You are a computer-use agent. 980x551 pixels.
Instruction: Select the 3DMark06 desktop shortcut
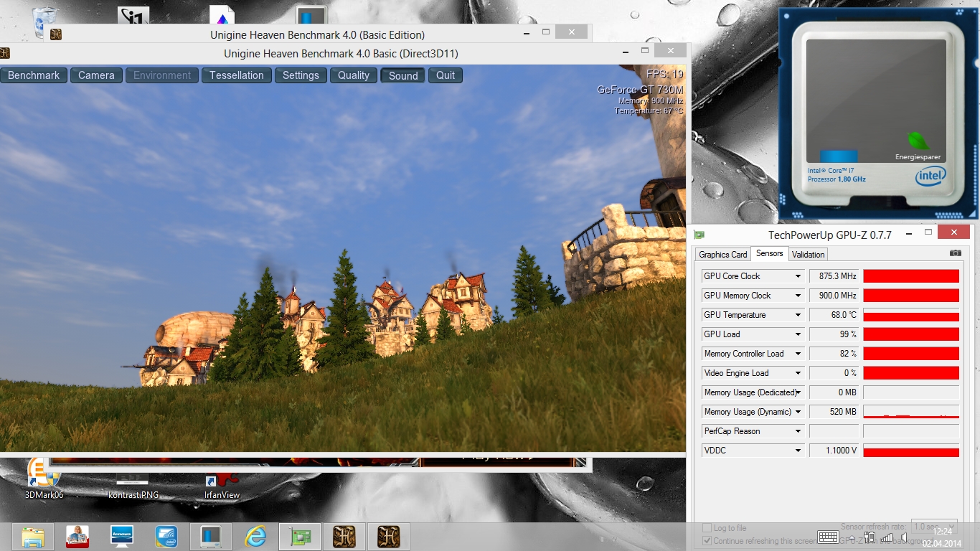pos(44,478)
